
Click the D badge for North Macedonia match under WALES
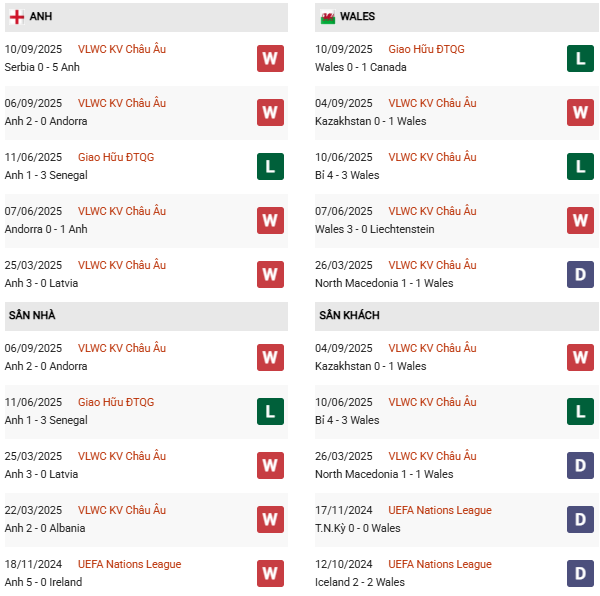pyautogui.click(x=581, y=274)
